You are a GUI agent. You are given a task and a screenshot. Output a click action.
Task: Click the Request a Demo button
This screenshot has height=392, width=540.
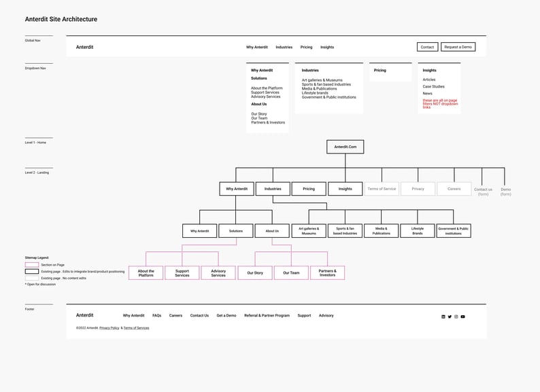pyautogui.click(x=458, y=47)
